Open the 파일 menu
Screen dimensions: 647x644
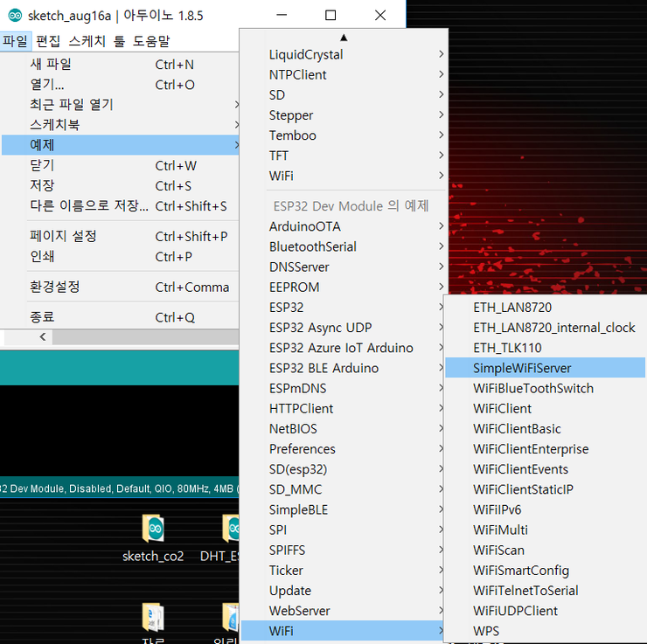click(15, 41)
